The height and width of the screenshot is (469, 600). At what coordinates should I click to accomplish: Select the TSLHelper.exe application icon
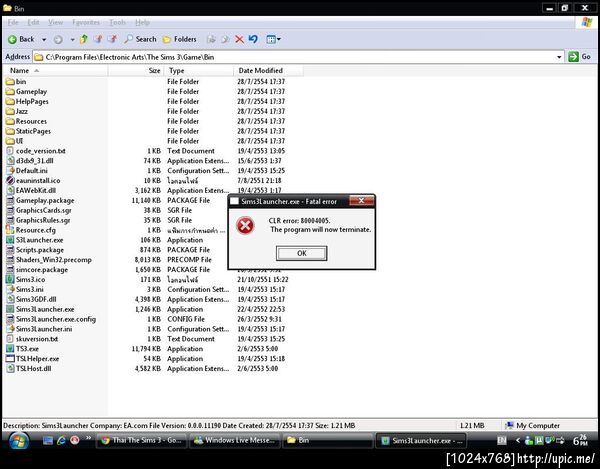click(x=10, y=358)
